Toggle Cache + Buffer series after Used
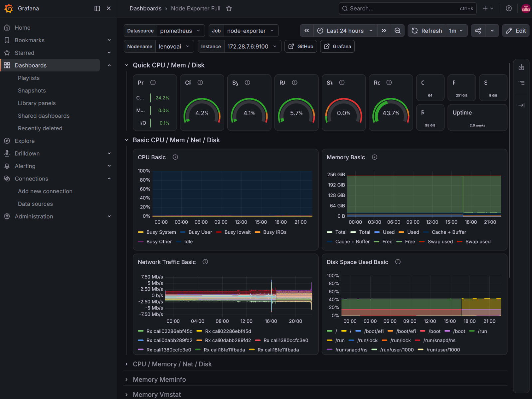The image size is (532, 399). point(449,232)
